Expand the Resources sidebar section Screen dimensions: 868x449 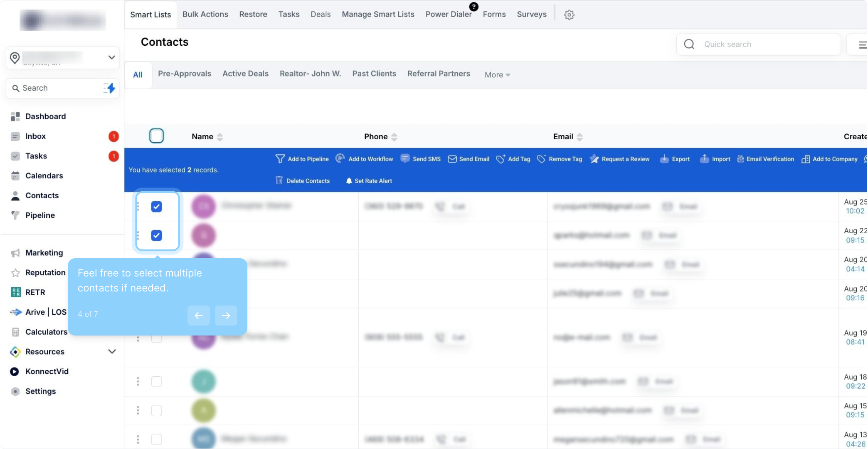[x=111, y=351]
